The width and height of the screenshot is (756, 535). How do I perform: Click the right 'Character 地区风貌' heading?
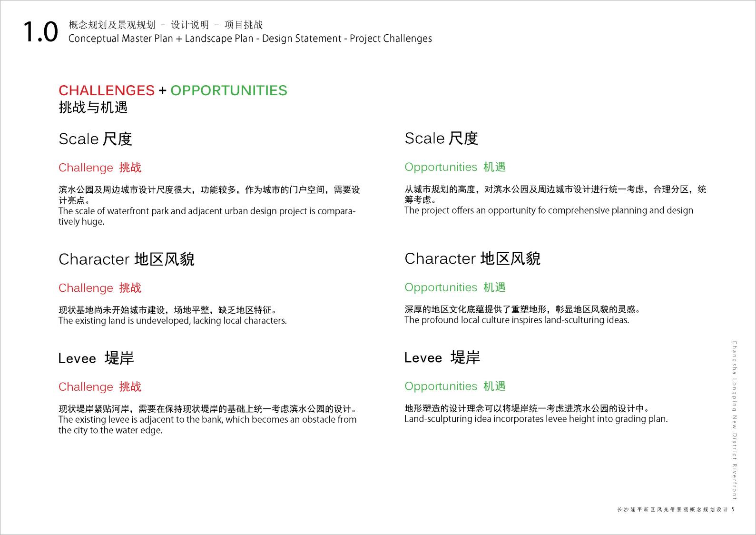[x=472, y=258]
